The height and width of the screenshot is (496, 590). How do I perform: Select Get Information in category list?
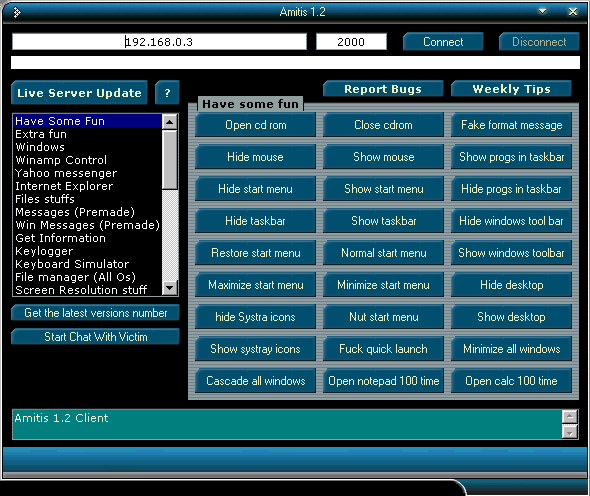point(87,238)
